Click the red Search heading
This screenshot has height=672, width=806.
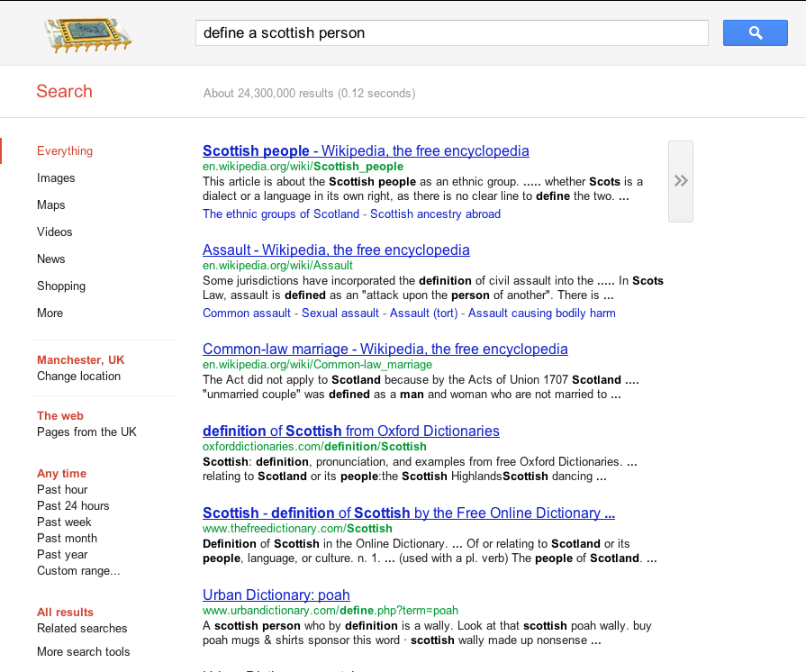[64, 92]
